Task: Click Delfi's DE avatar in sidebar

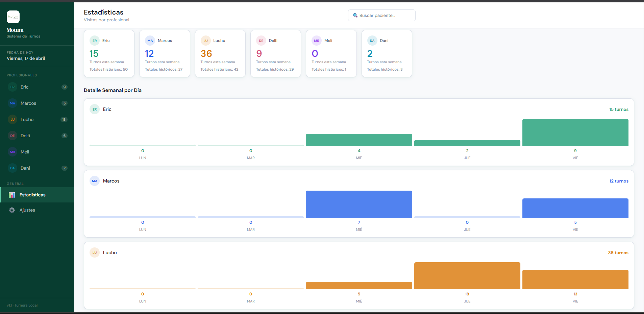Action: 13,136
